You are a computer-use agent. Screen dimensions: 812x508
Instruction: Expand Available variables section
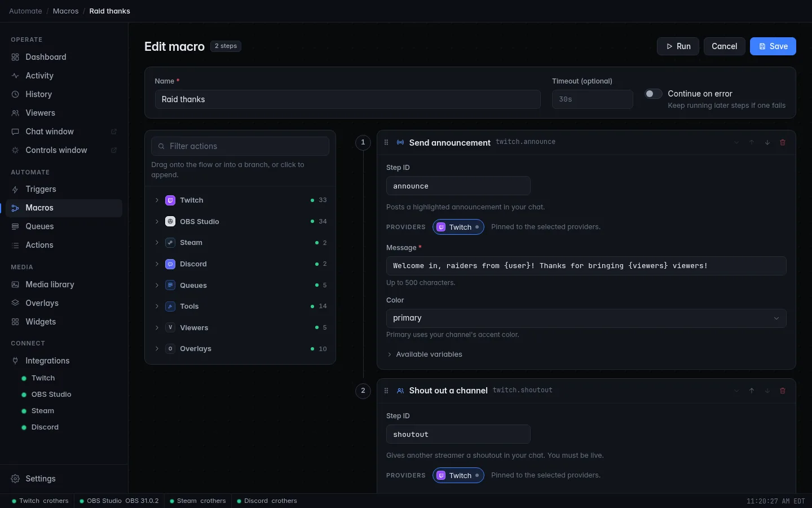425,354
